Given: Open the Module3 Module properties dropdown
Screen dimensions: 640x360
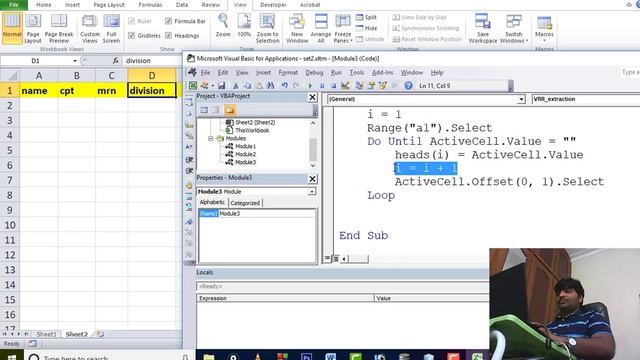Looking at the screenshot, I should click(x=312, y=191).
